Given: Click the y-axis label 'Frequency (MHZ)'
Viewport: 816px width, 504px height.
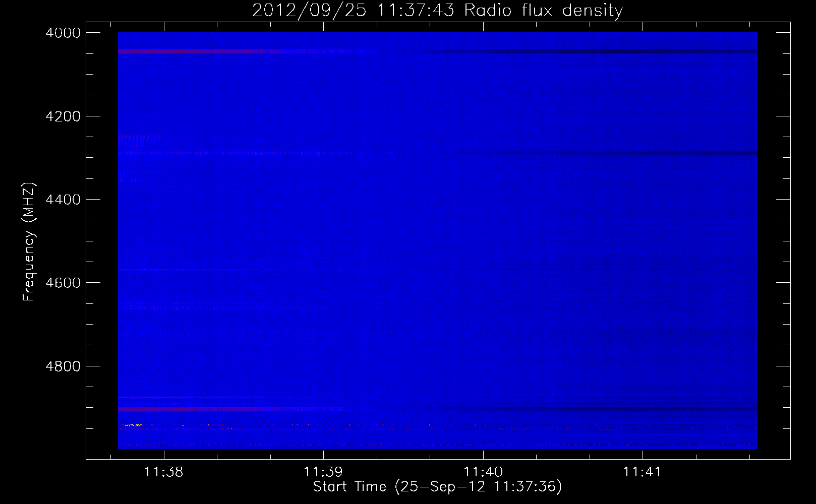Looking at the screenshot, I should click(29, 242).
